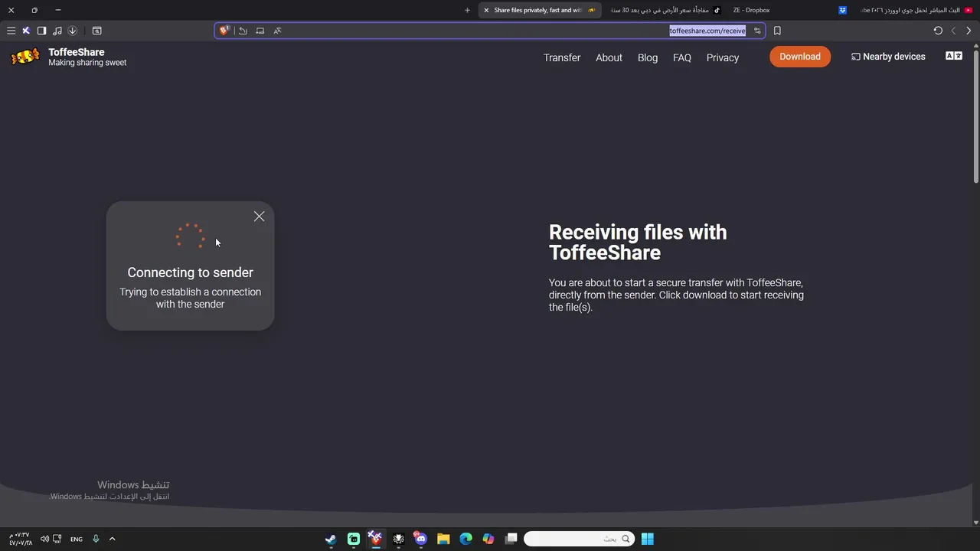Open Discord from the taskbar
The width and height of the screenshot is (980, 551).
(x=420, y=539)
